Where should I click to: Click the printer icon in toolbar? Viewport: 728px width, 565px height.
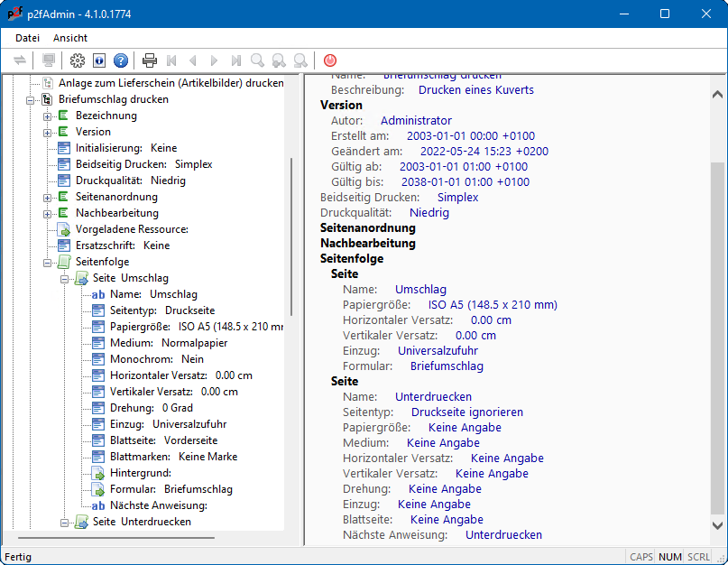[x=150, y=60]
